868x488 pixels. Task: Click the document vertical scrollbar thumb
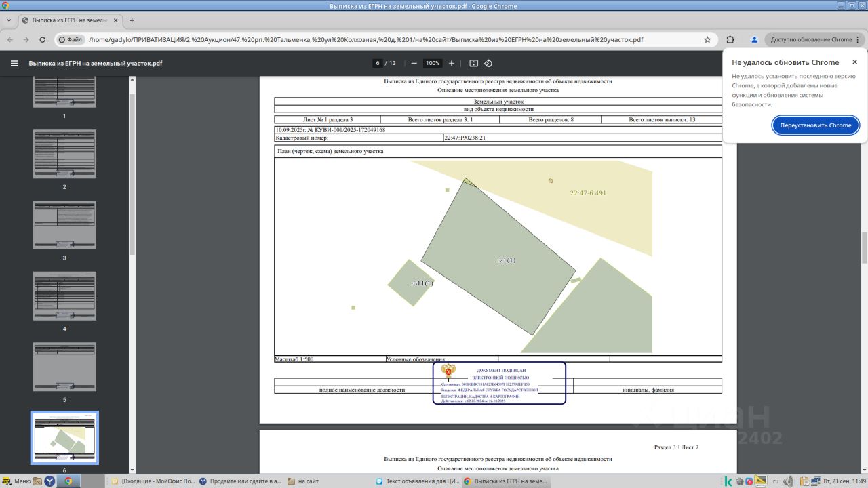pyautogui.click(x=864, y=248)
